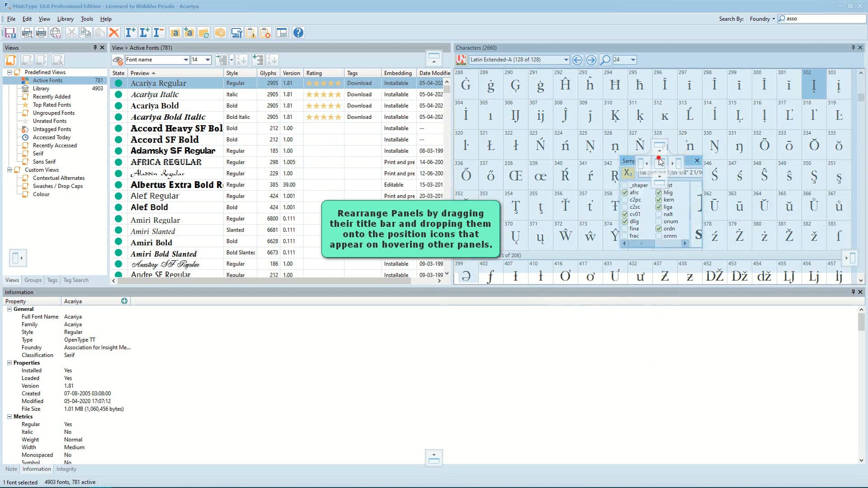Click the new view icon in Views panel
The width and height of the screenshot is (868, 488).
(11, 60)
